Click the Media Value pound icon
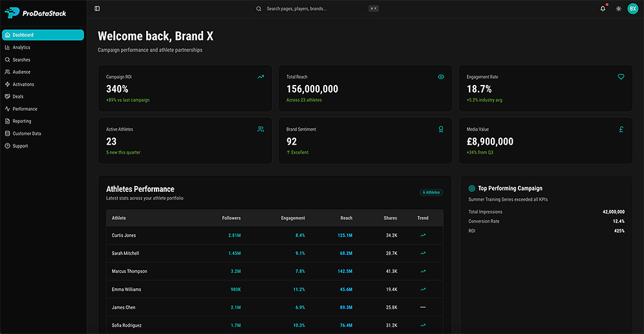 pos(621,129)
